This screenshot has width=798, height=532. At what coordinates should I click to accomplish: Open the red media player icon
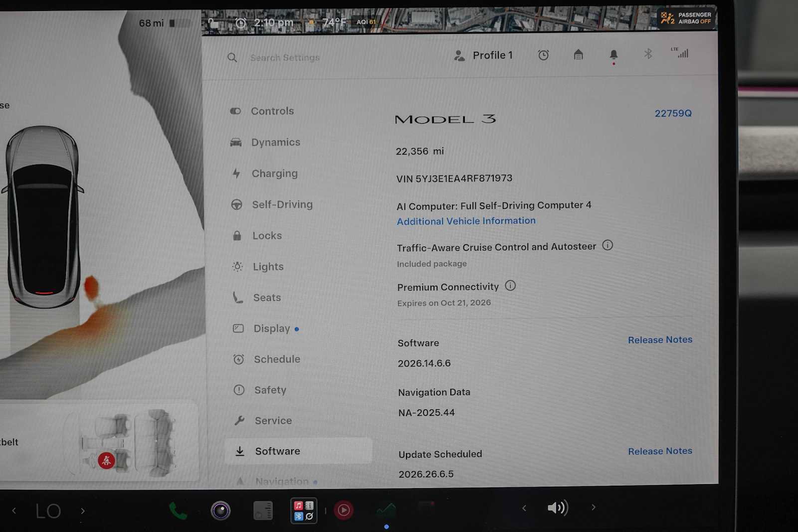tap(344, 510)
